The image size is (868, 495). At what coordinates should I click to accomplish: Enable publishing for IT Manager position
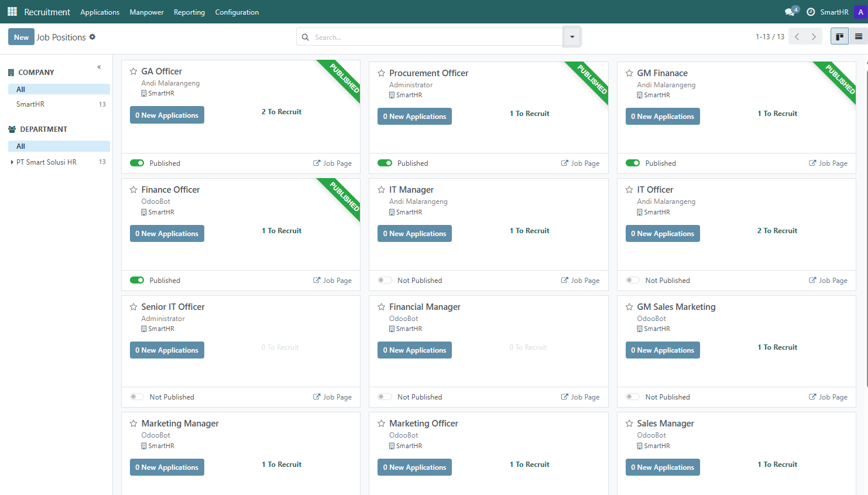tap(385, 281)
